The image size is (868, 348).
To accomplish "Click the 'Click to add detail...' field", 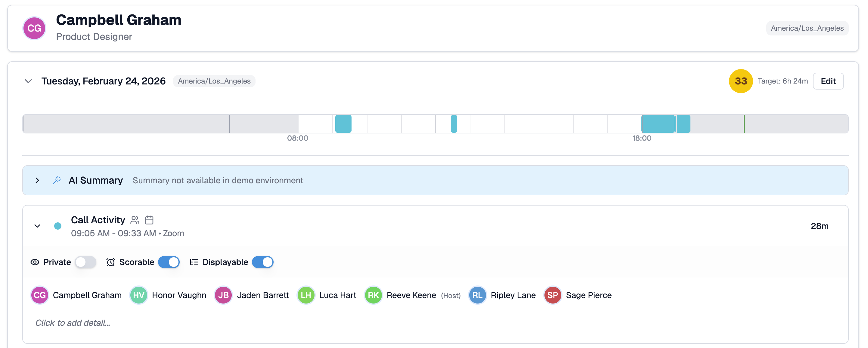I will pyautogui.click(x=73, y=323).
